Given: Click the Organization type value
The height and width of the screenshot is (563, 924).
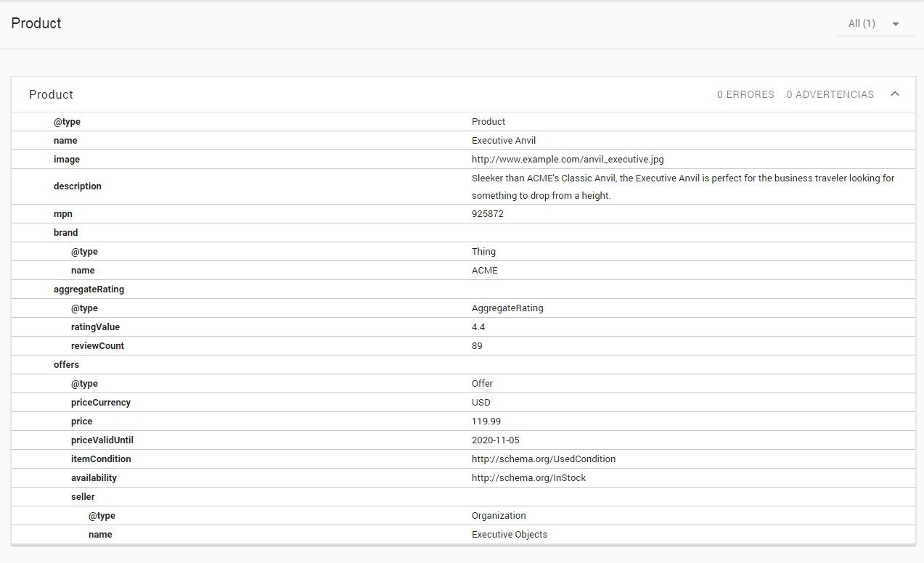Looking at the screenshot, I should 499,516.
